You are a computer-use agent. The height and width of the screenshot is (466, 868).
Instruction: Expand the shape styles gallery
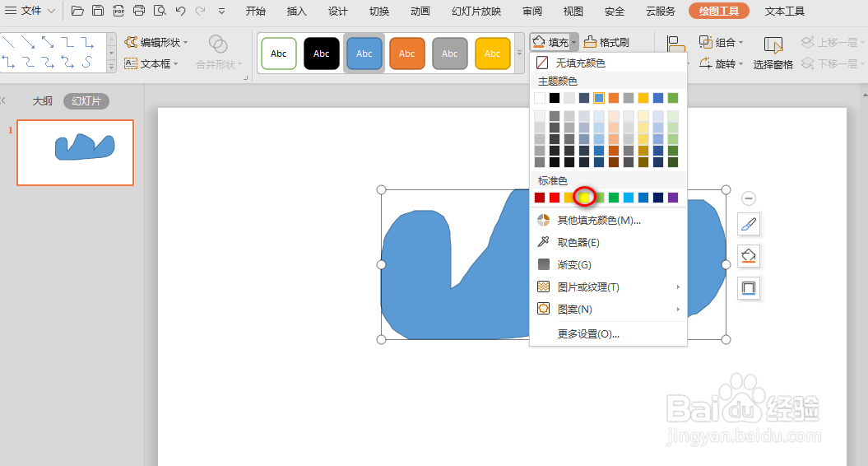(x=519, y=54)
